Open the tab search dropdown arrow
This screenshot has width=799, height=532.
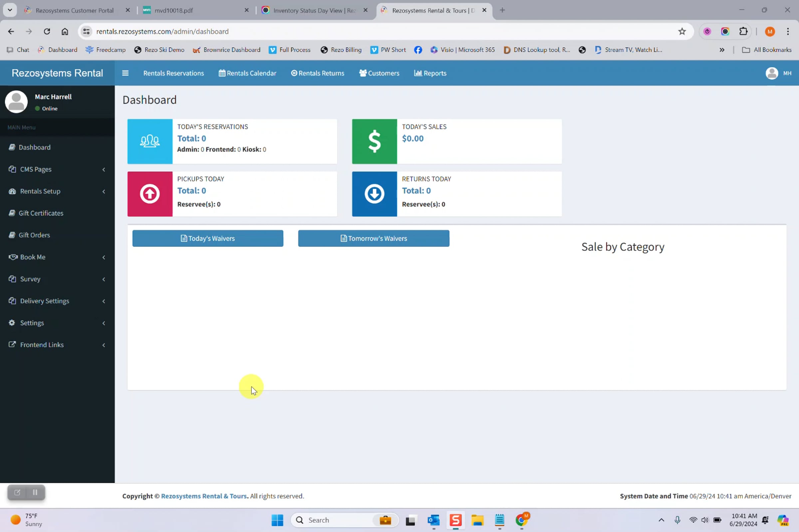[10, 10]
